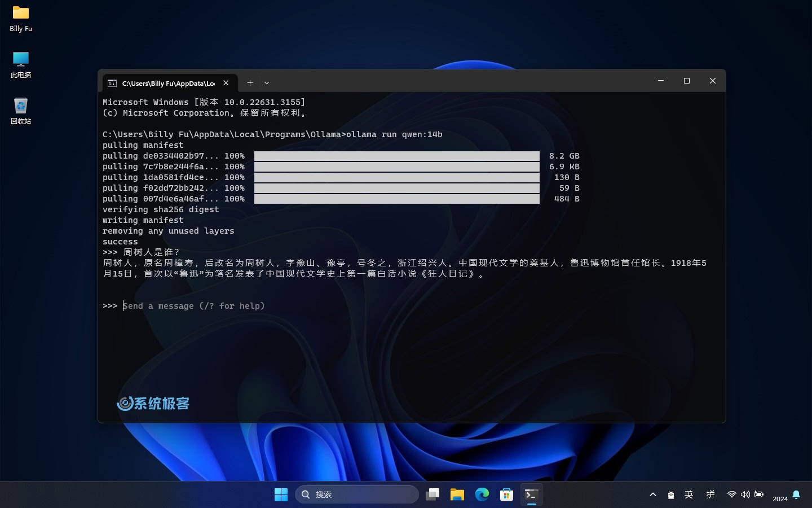Click the 'success' output line
Screen dimensions: 812x508
click(120, 242)
